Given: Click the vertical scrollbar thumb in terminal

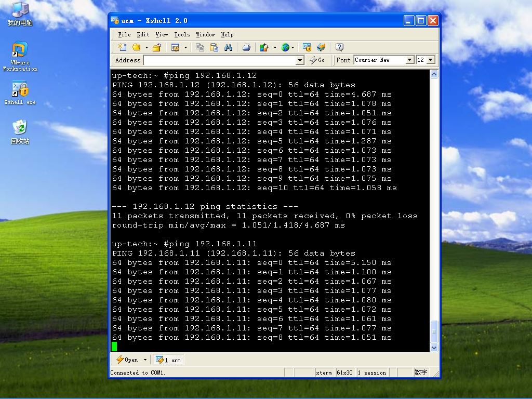Looking at the screenshot, I should (x=434, y=331).
